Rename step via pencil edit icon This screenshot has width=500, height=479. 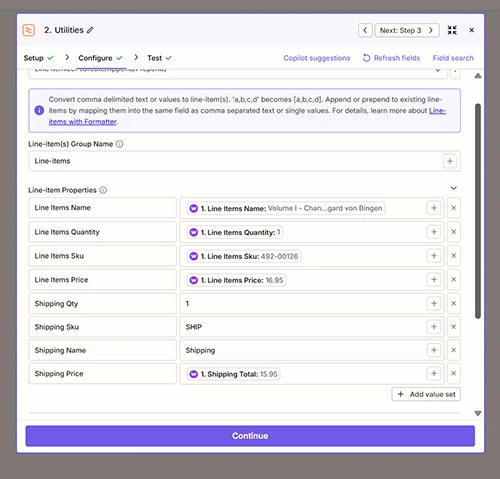90,30
